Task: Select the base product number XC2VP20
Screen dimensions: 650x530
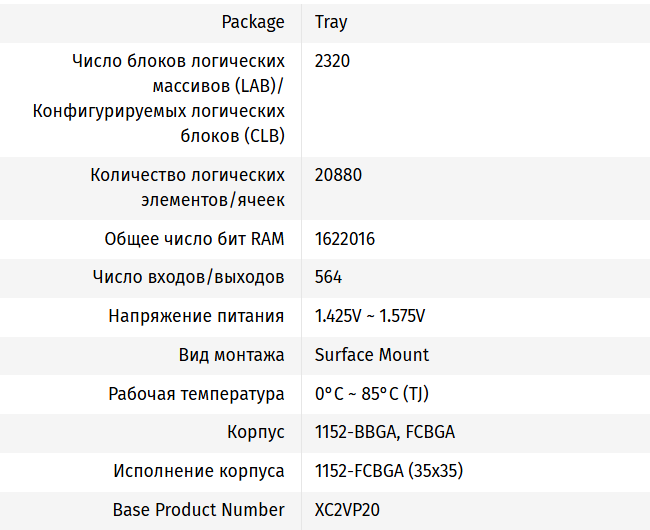Action: click(347, 510)
